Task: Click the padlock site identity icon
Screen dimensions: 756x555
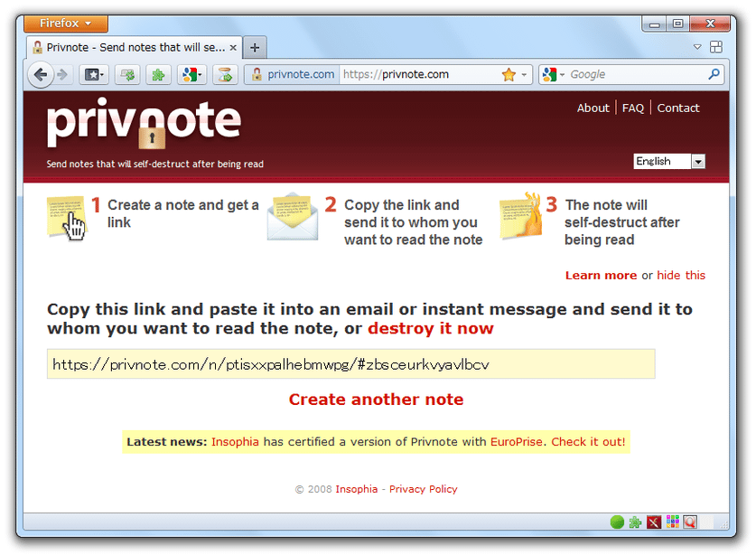Action: click(257, 74)
